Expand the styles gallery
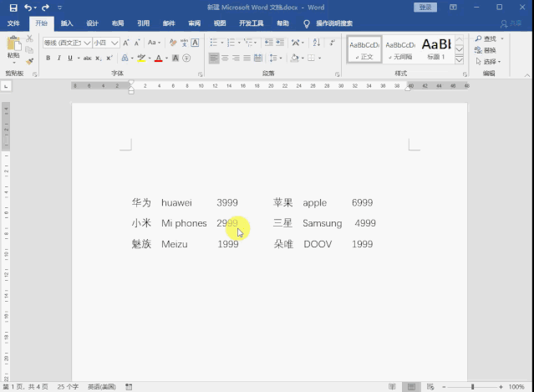534x392 pixels. coord(459,60)
